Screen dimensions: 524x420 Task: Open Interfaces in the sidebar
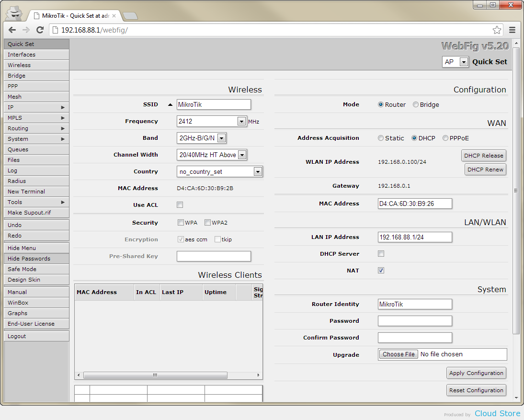point(36,55)
